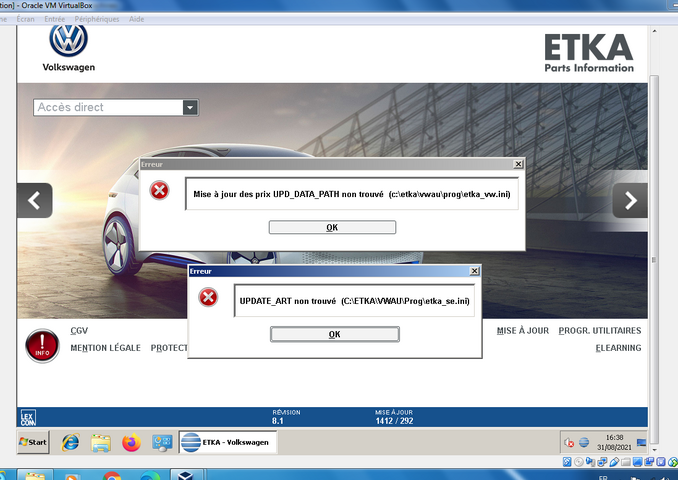
Task: Close the UPDATE_ART non trouvé error dialog
Action: click(474, 271)
